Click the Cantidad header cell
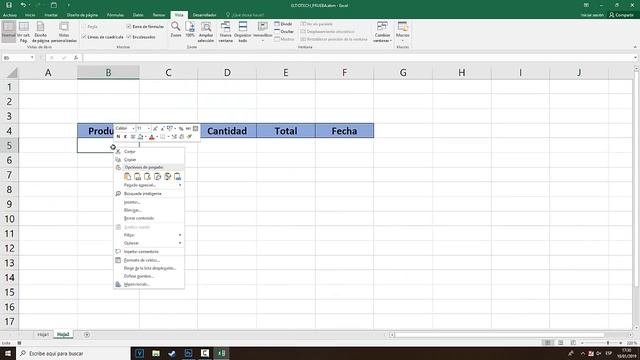This screenshot has width=640, height=360. click(227, 131)
